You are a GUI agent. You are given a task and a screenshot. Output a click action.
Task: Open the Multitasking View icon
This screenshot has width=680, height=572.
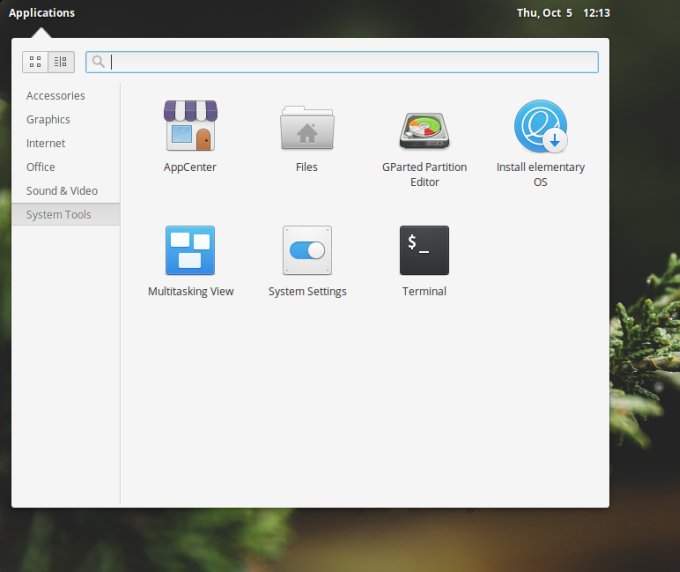click(x=190, y=250)
